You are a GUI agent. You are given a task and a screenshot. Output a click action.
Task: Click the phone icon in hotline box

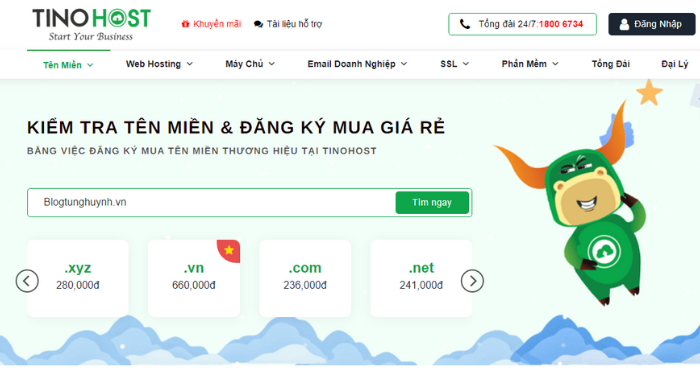[465, 24]
